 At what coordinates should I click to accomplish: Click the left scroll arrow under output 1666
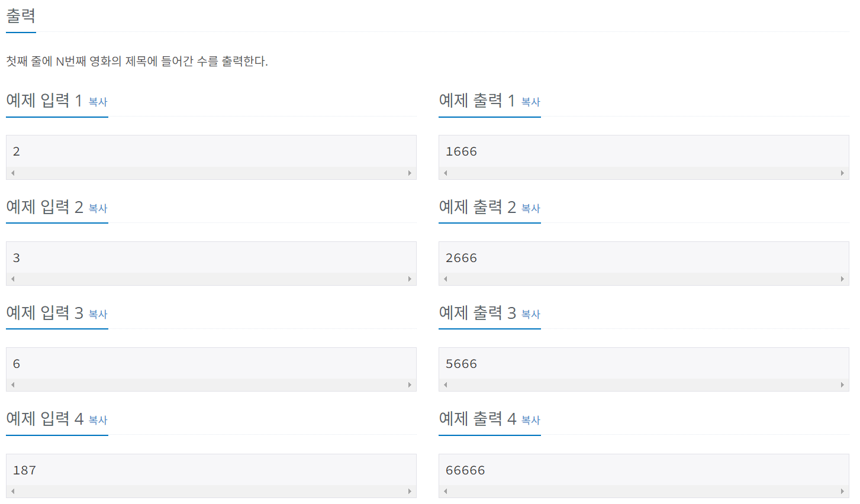445,173
